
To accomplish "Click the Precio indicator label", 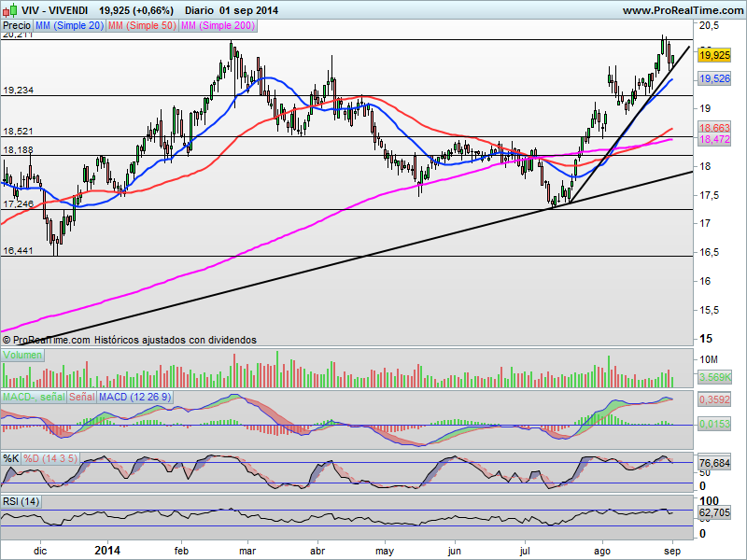I will [17, 26].
